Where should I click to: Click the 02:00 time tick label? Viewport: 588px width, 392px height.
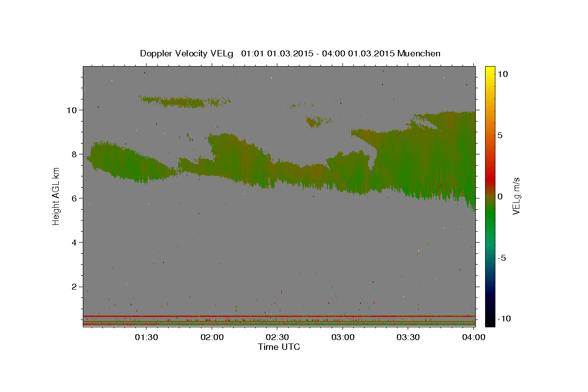pyautogui.click(x=212, y=337)
